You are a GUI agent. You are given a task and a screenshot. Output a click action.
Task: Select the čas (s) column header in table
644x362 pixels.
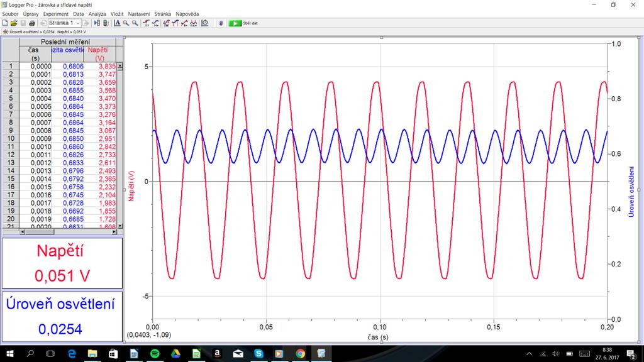[35, 54]
